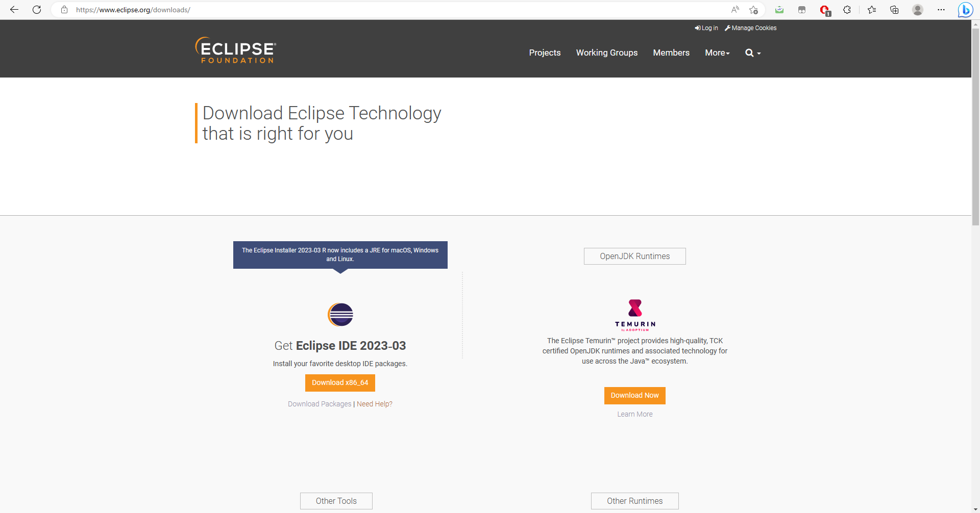Click the Eclipse Foundation logo
This screenshot has width=980, height=513.
point(236,50)
